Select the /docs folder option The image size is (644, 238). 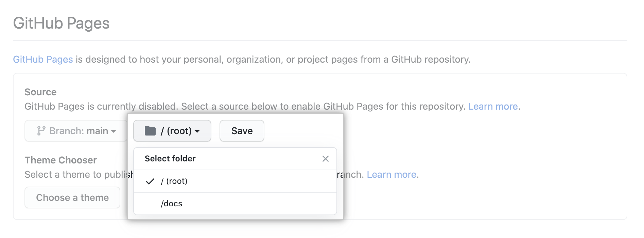[172, 204]
